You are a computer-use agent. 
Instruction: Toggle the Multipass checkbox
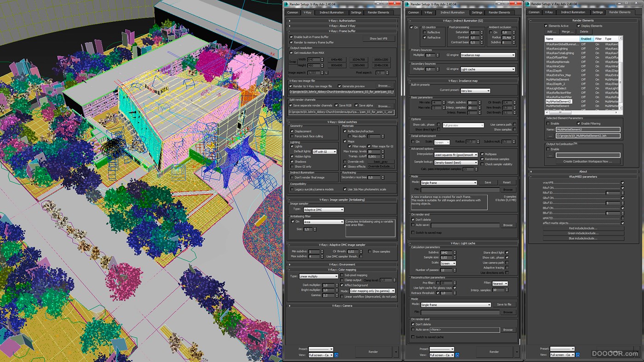point(482,154)
